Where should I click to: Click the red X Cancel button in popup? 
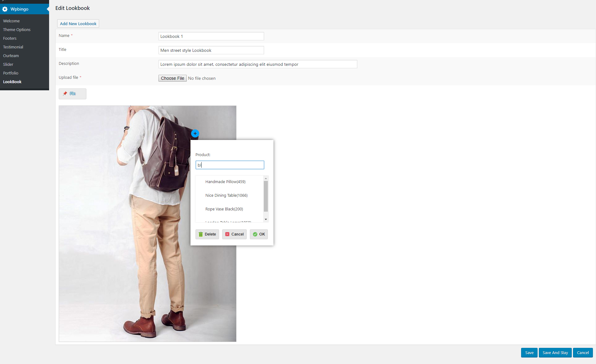234,234
